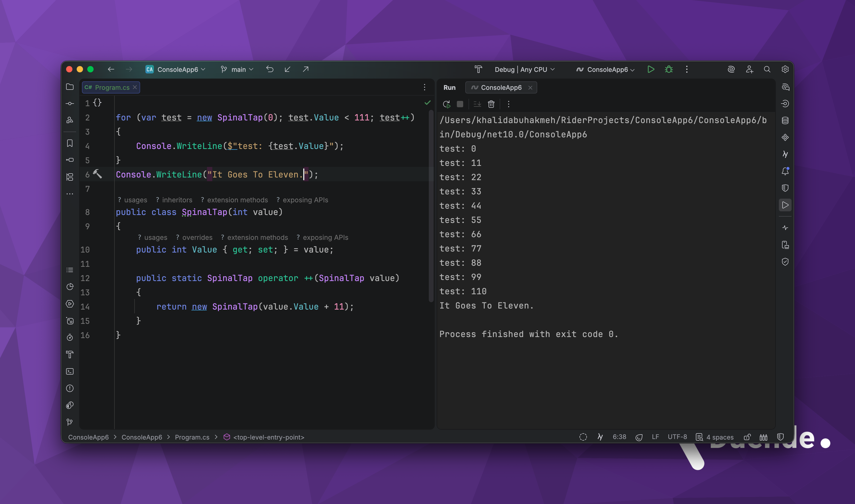Start debugging with the bug icon
The height and width of the screenshot is (504, 855).
pyautogui.click(x=668, y=69)
